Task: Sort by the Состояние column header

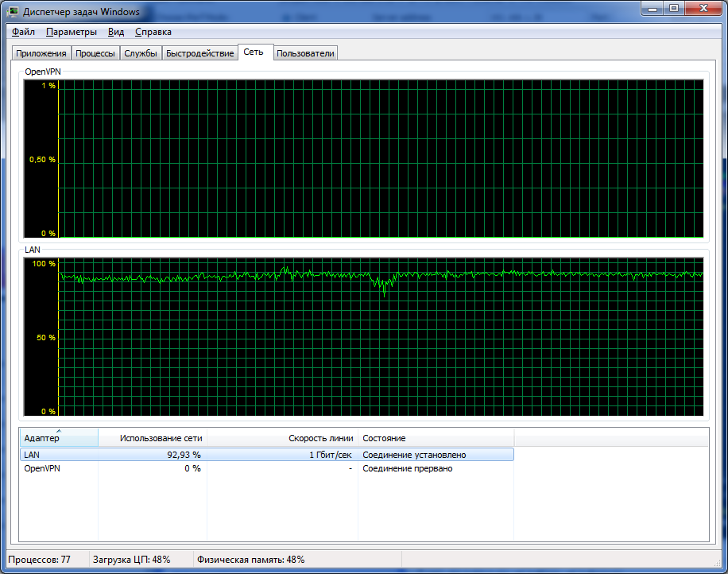Action: 436,438
